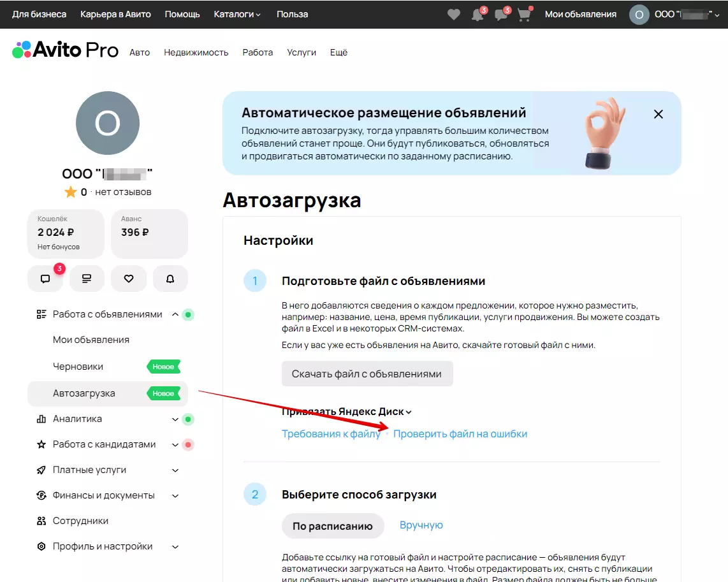Screen dimensions: 728x582
Task: Select the По расписанию upload method
Action: pyautogui.click(x=333, y=526)
